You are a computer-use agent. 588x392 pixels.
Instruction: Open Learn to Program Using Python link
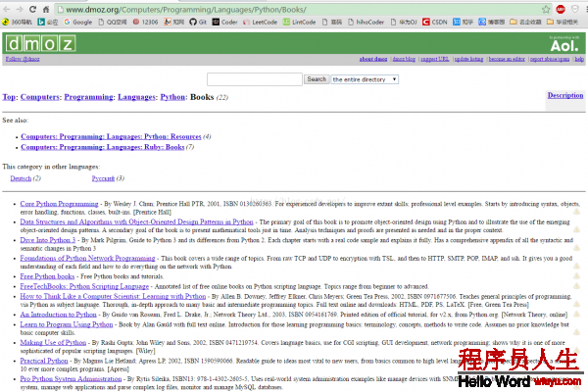(x=67, y=324)
